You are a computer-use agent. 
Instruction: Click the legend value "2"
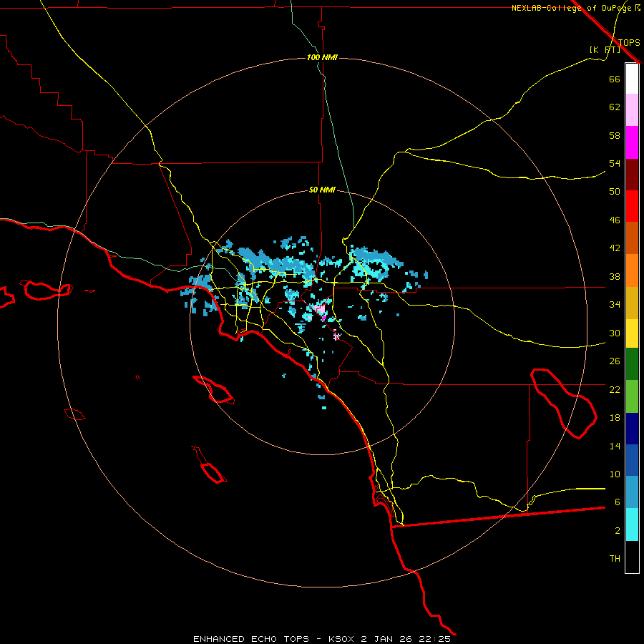click(x=617, y=531)
